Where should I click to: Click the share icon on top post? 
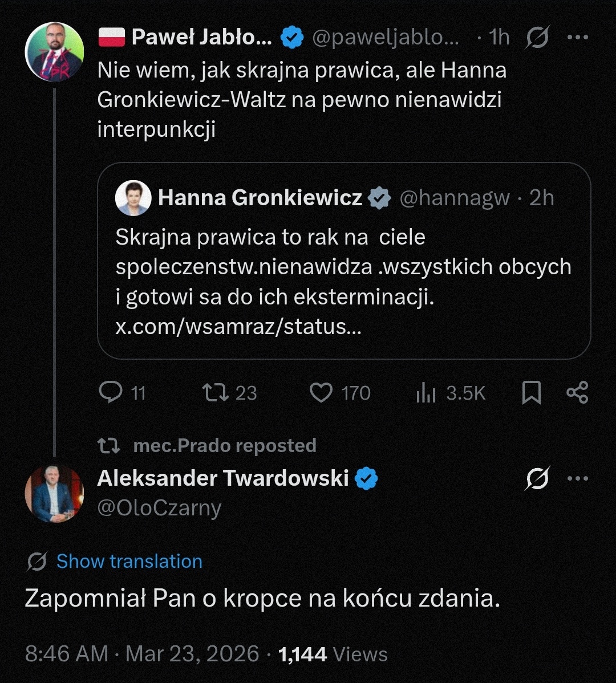pyautogui.click(x=577, y=392)
